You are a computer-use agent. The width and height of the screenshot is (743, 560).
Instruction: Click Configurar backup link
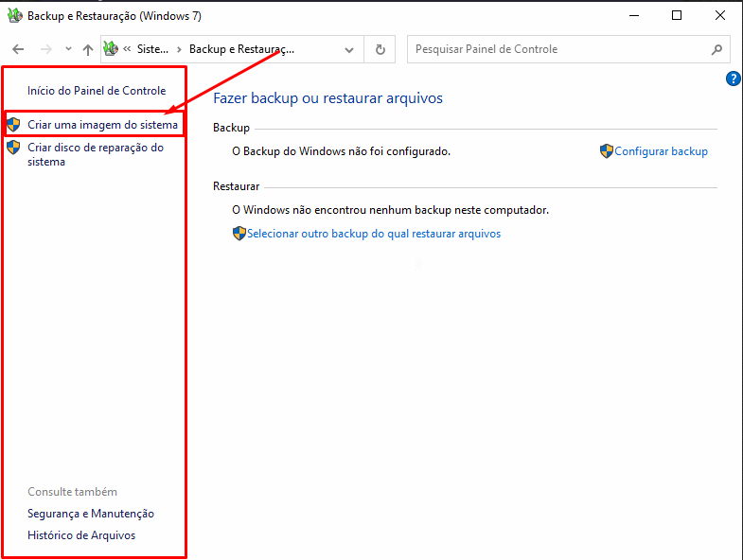click(x=661, y=151)
